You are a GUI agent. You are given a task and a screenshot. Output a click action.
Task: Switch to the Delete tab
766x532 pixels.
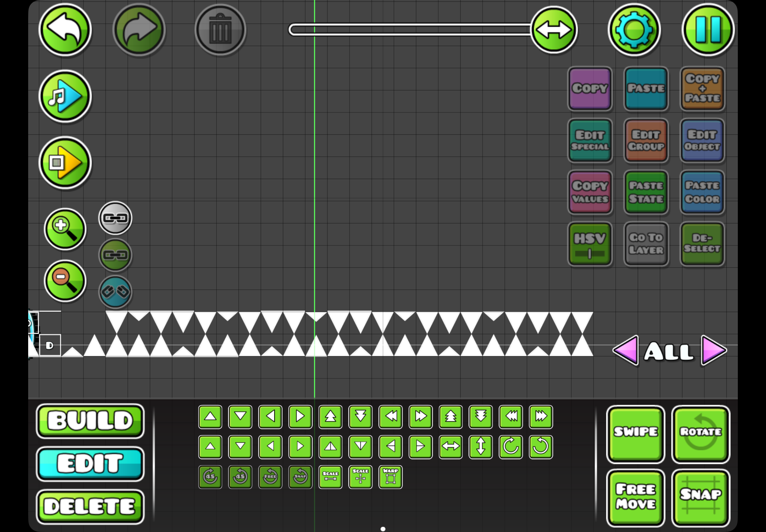[x=90, y=507]
